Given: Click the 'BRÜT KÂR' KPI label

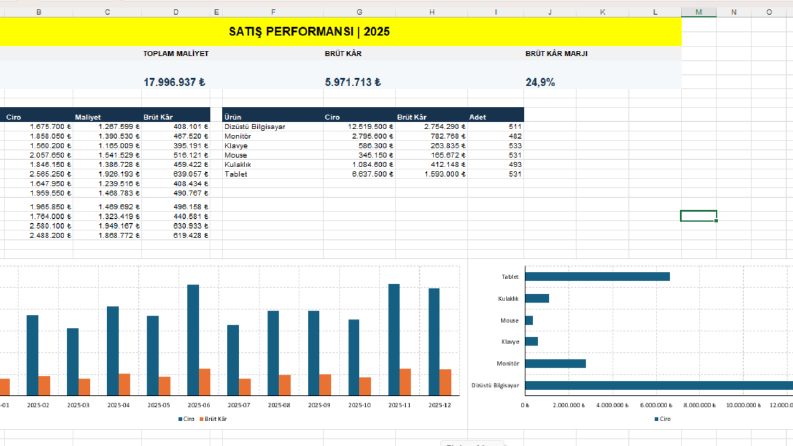Looking at the screenshot, I should [x=343, y=54].
